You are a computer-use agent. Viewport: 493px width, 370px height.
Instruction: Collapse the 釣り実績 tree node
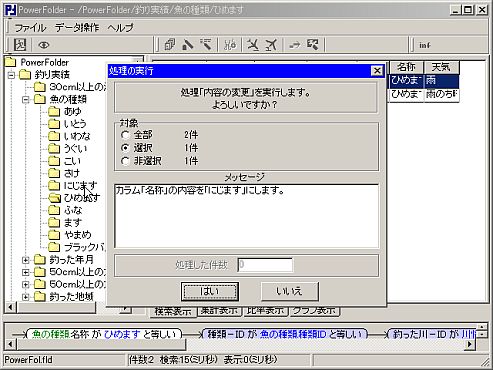[x=11, y=75]
